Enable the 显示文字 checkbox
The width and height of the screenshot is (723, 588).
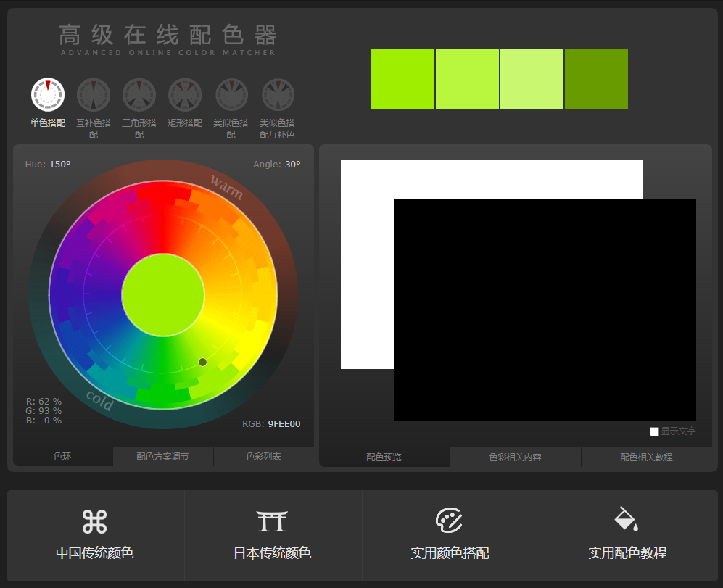point(654,431)
